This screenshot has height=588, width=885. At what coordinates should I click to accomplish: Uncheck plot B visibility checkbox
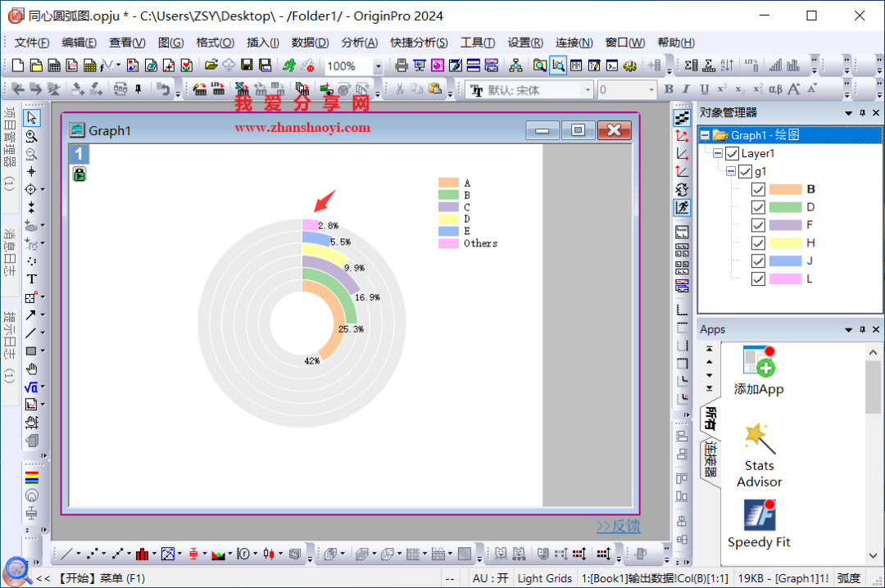[758, 189]
